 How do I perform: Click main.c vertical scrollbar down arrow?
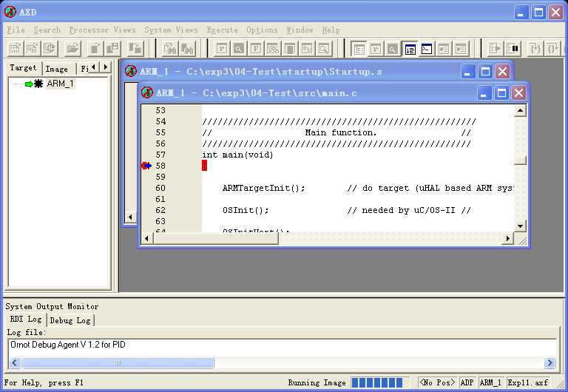click(520, 226)
